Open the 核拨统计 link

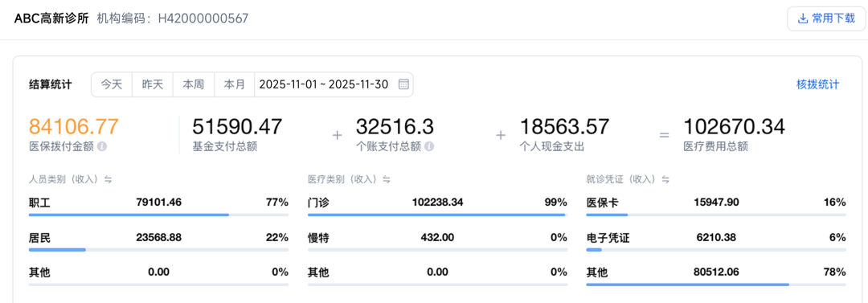[817, 84]
